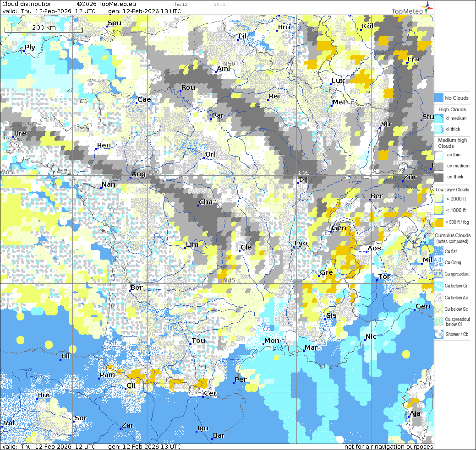The image size is (476, 450).
Task: Click the 200 km scale bar
Action: [x=44, y=30]
